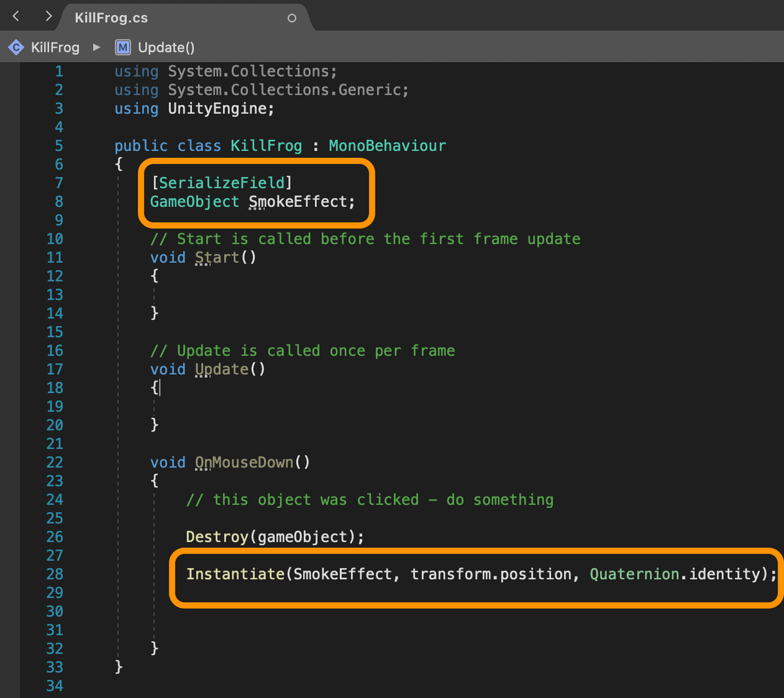Click the Destroy call on line 26
Screen dimensions: 784x698
click(x=217, y=537)
